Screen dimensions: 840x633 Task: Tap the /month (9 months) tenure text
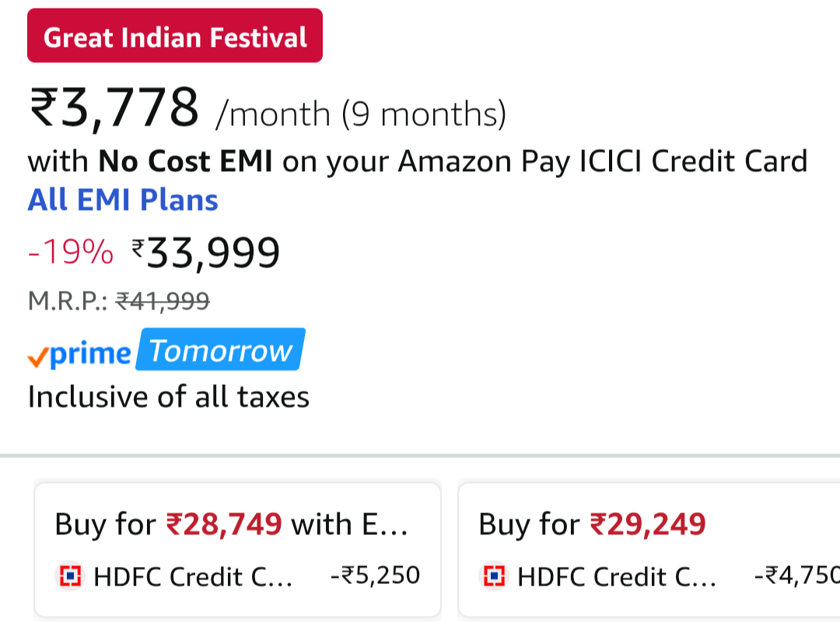[x=361, y=114]
